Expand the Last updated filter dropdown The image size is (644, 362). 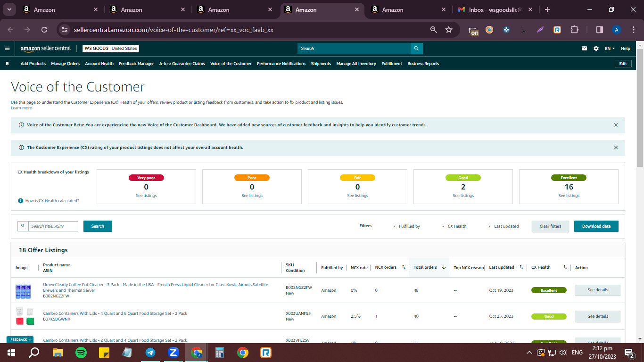(x=503, y=226)
